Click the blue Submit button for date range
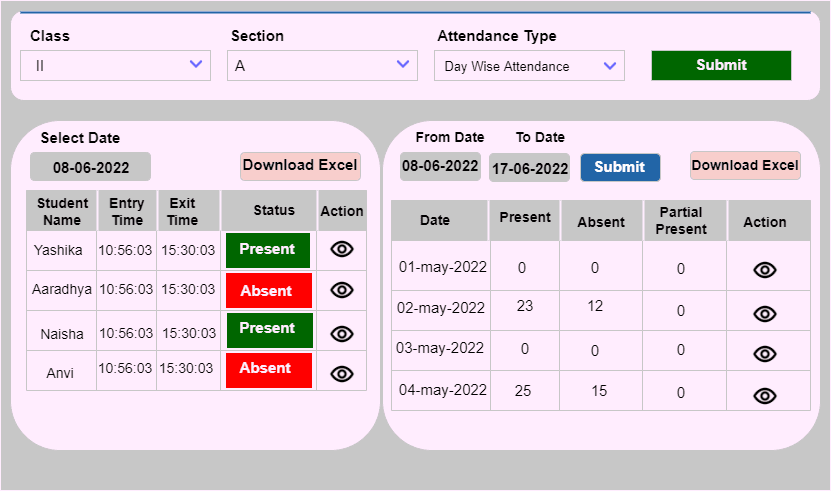Screen dimensions: 831x491 [x=620, y=167]
